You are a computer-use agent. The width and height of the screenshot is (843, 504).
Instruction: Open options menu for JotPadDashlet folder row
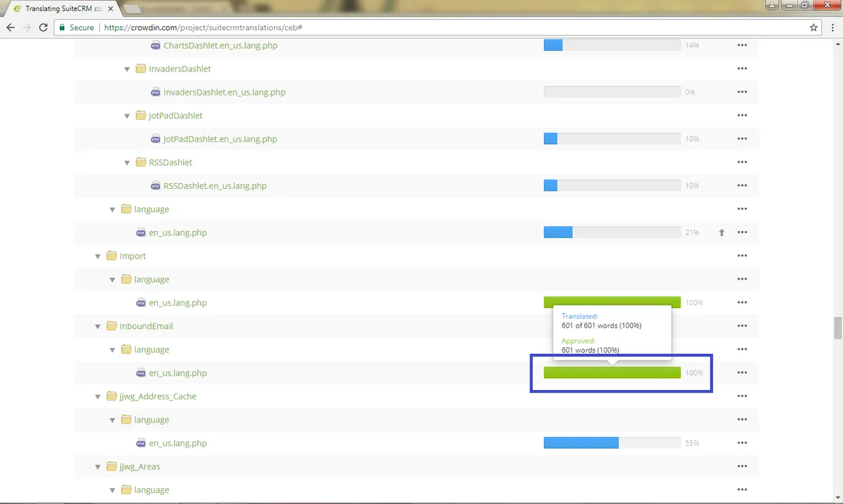[742, 115]
